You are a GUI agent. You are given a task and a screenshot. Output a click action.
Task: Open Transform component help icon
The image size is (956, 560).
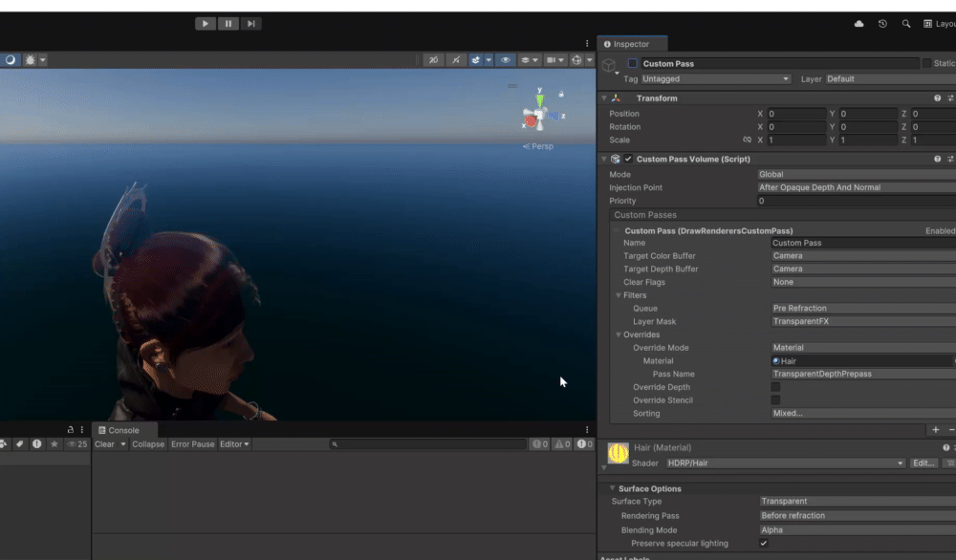[x=937, y=98]
